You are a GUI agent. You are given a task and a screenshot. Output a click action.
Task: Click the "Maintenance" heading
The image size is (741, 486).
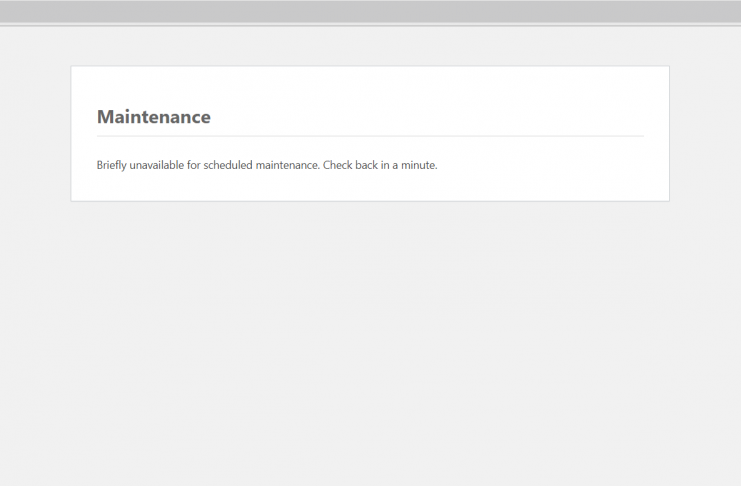pos(153,117)
